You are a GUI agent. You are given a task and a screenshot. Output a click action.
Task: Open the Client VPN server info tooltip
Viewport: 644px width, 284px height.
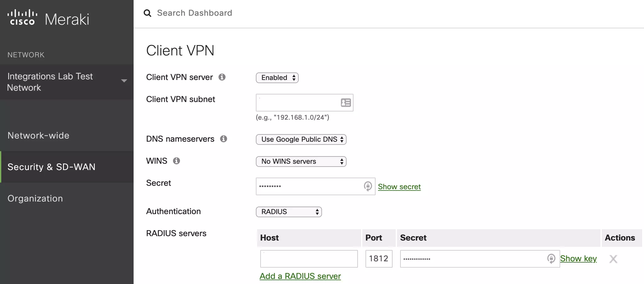222,77
